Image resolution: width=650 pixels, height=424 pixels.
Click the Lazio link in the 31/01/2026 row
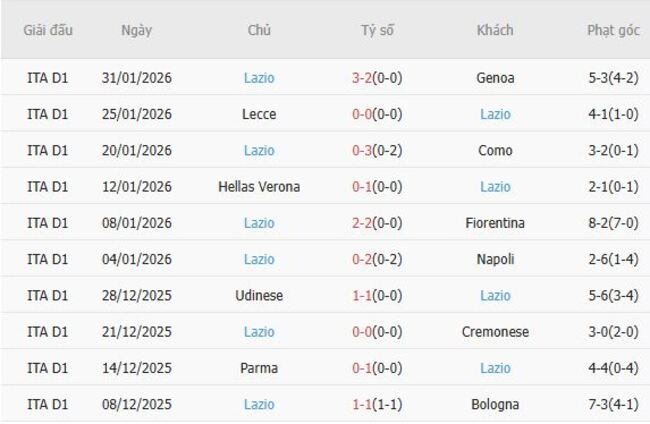click(259, 78)
